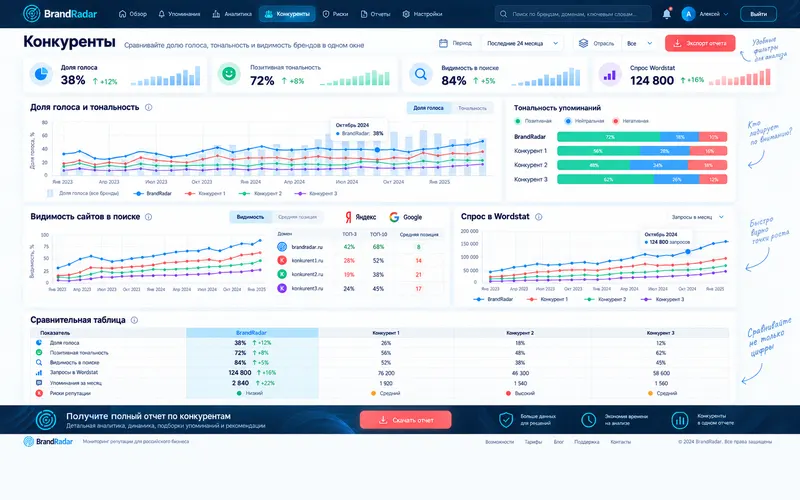Image resolution: width=800 pixels, height=500 pixels.
Task: Click the 124 800 value in table
Action: coord(240,372)
